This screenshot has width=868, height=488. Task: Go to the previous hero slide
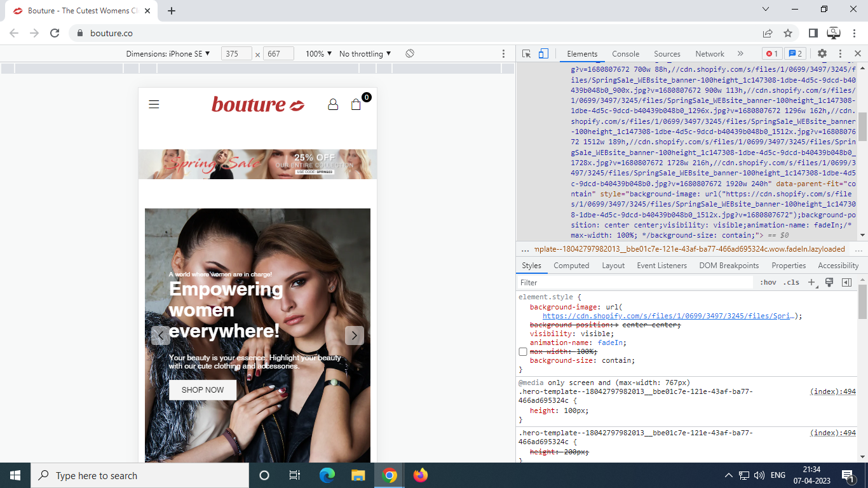point(161,335)
